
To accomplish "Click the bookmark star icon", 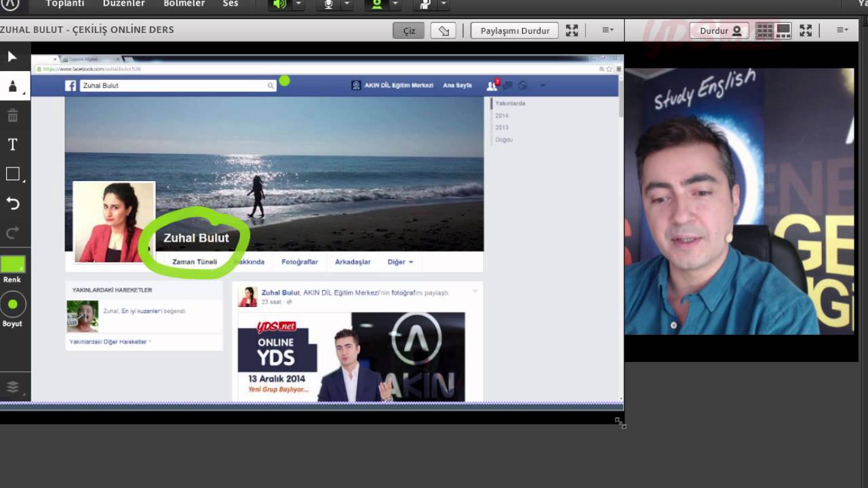I will (610, 69).
